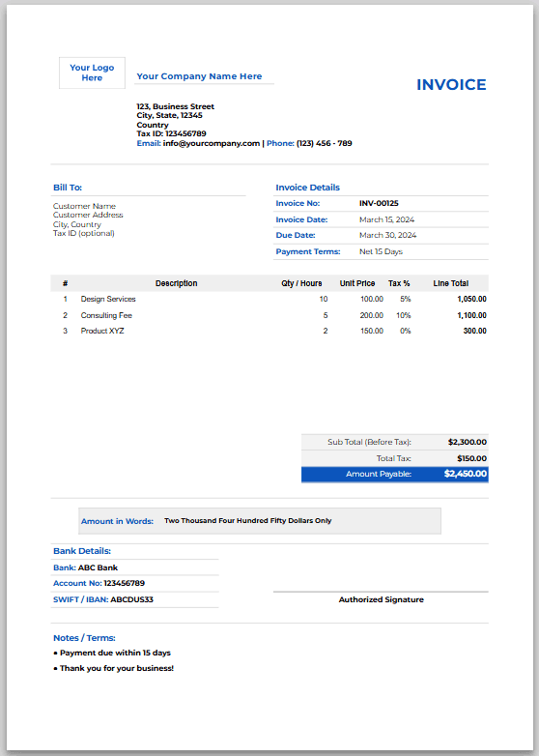Screen dimensions: 539x756
Task: Click line total 300.00
Action: (475, 331)
